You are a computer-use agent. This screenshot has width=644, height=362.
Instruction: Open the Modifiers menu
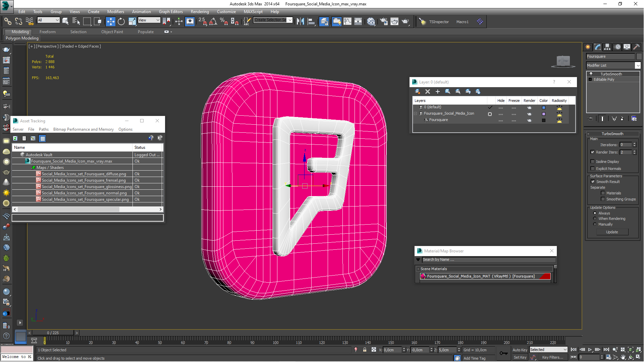coord(115,12)
